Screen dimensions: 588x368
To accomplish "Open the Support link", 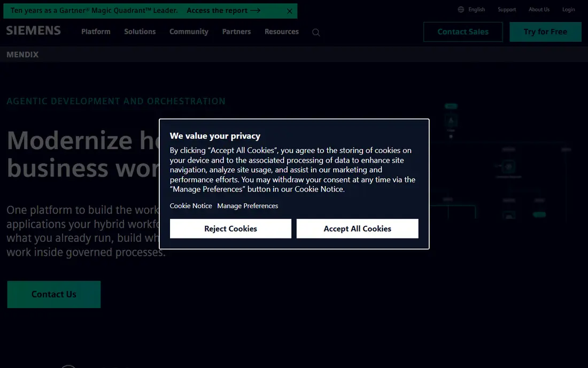I will (x=507, y=10).
